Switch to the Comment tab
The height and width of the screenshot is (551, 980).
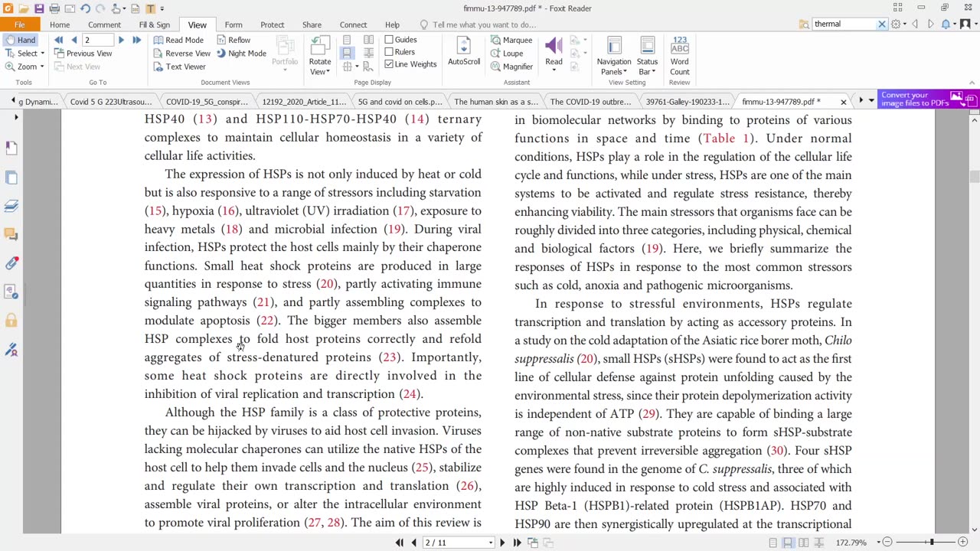pyautogui.click(x=104, y=24)
